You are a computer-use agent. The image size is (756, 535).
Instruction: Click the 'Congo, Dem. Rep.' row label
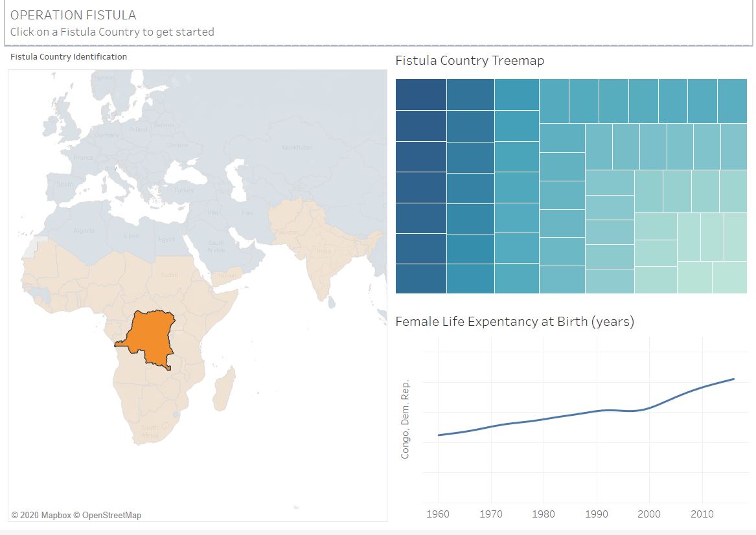point(405,419)
